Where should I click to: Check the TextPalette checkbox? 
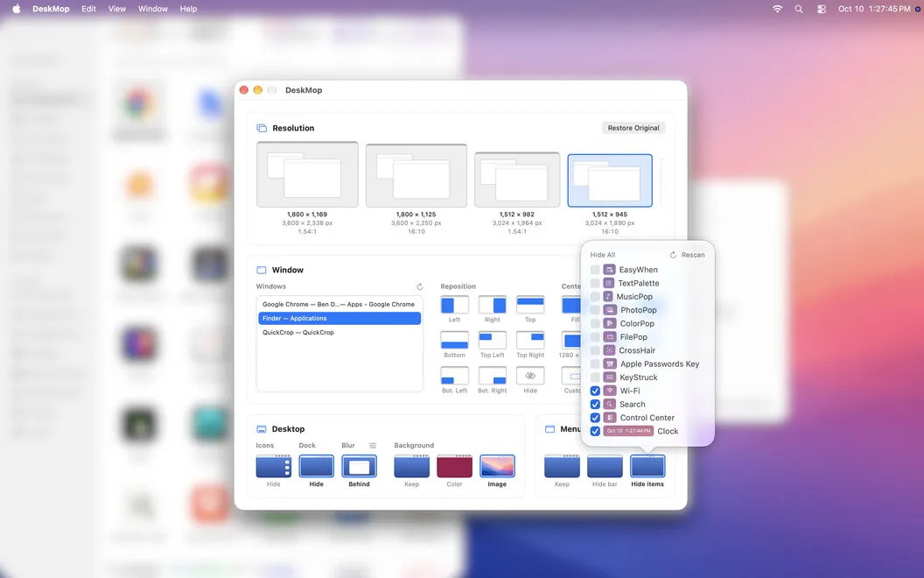click(595, 283)
